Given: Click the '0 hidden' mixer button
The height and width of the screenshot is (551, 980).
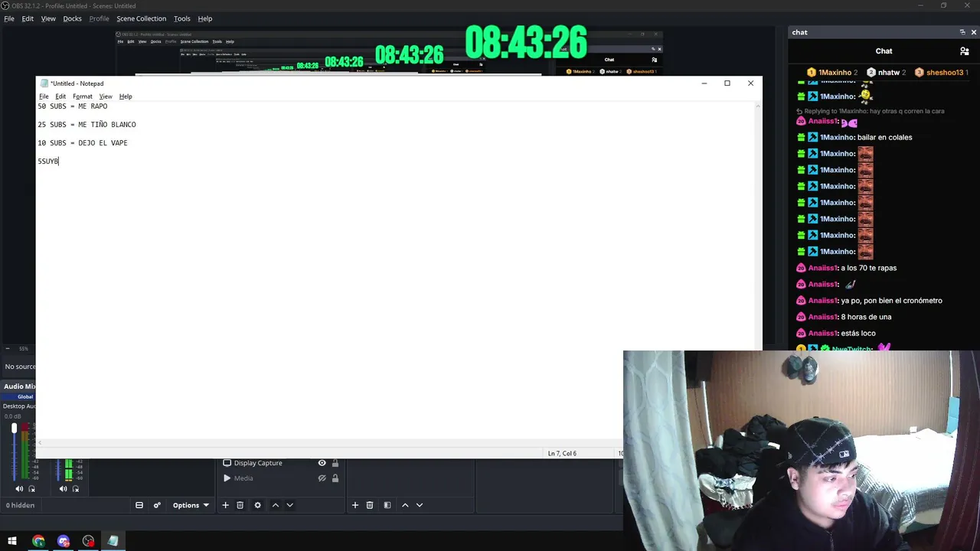Looking at the screenshot, I should (20, 505).
